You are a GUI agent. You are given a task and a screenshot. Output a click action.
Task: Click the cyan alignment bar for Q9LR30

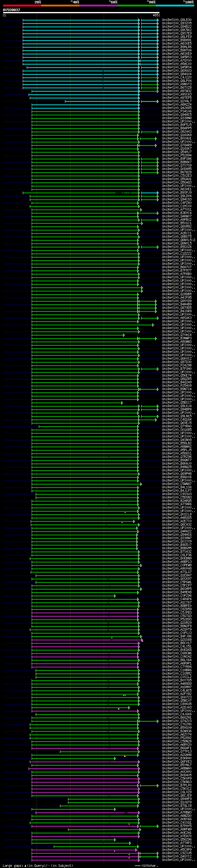click(x=81, y=20)
